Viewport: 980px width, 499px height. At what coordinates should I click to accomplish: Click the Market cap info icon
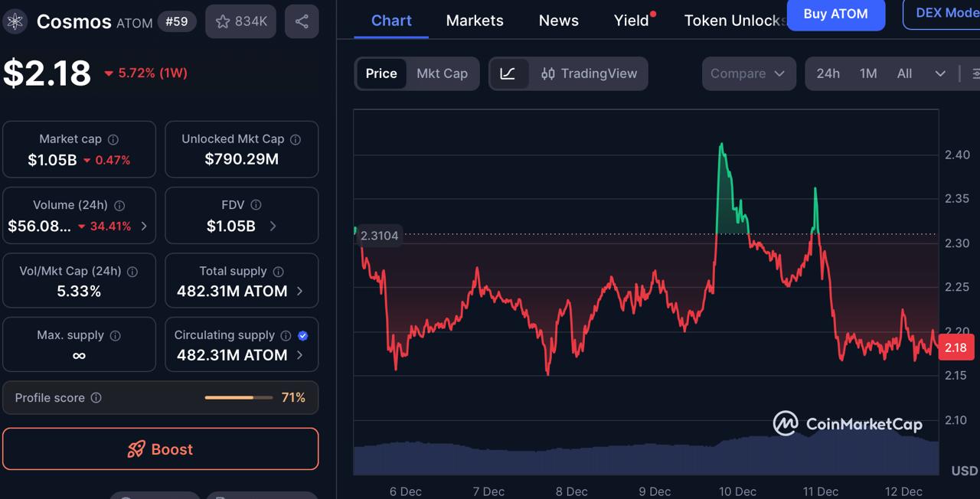point(112,139)
